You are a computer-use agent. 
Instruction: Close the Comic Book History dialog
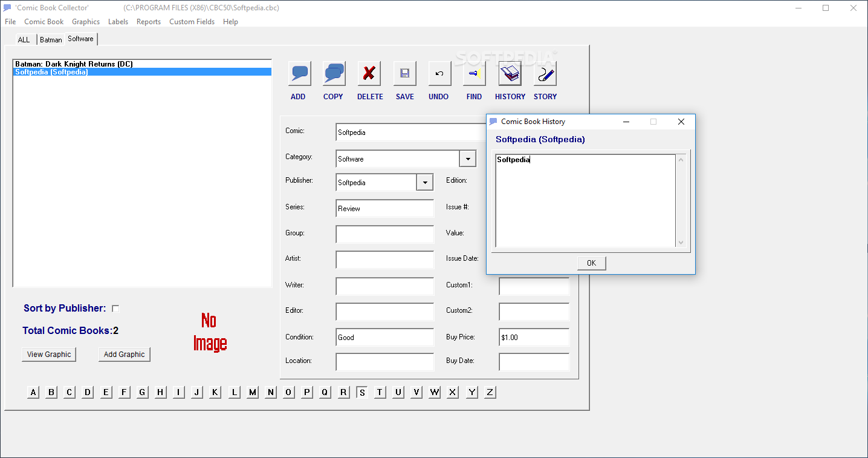tap(681, 122)
